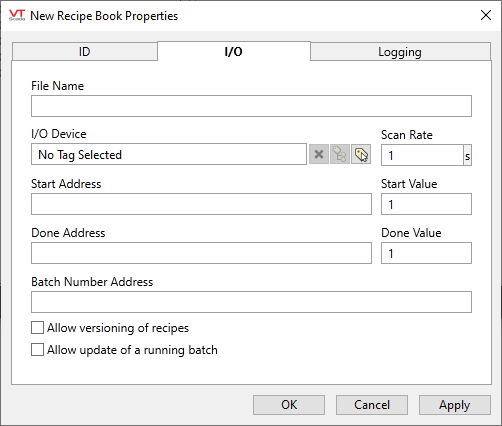The height and width of the screenshot is (426, 502).
Task: Cancel the recipe book dialog
Action: pos(372,405)
